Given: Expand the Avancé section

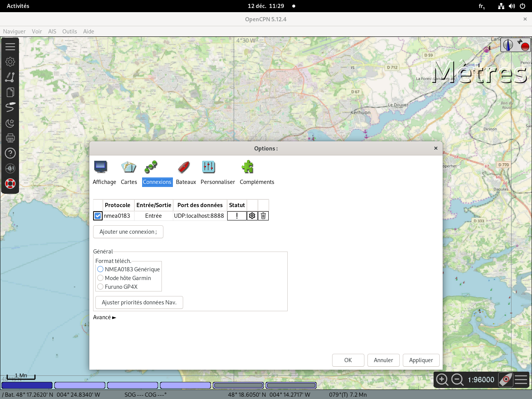Looking at the screenshot, I should 104,317.
